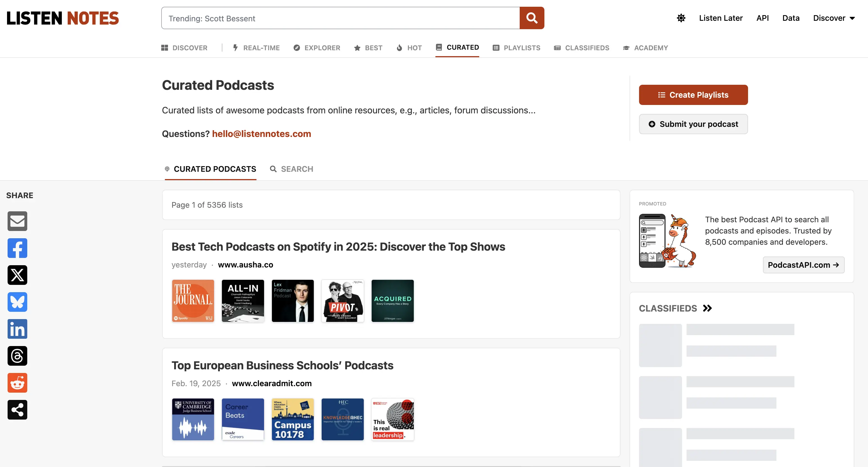Click the Listen Notes logo
Screen dimensions: 868x467
(x=63, y=18)
